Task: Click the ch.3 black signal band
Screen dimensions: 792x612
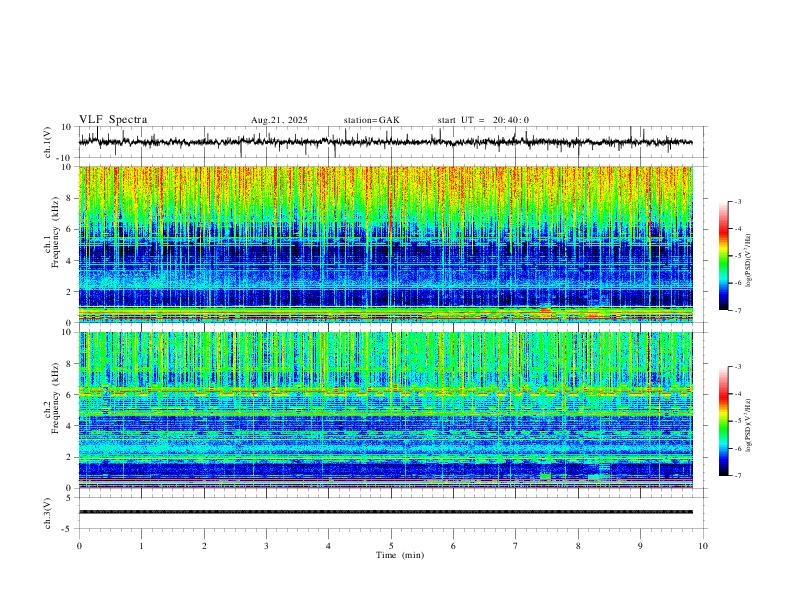Action: pyautogui.click(x=385, y=512)
